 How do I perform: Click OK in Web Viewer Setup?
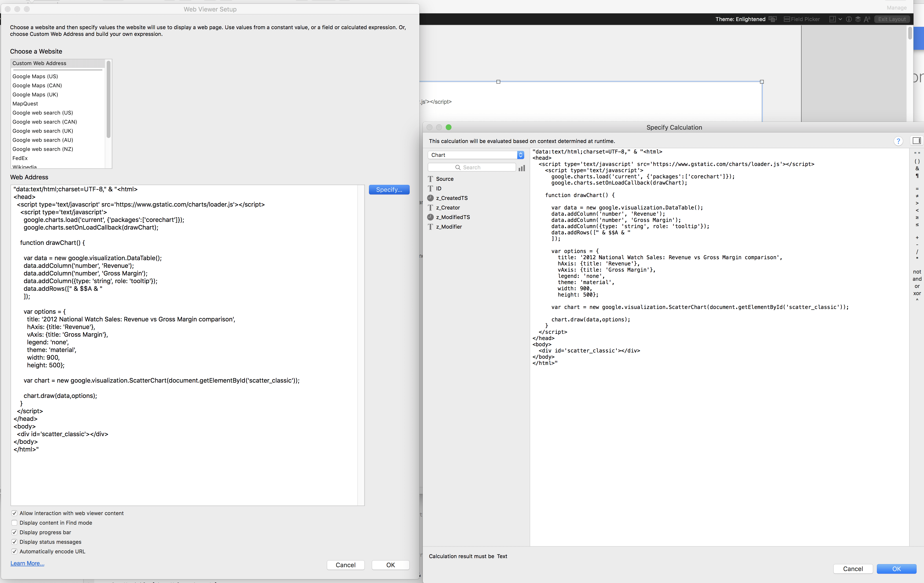390,565
